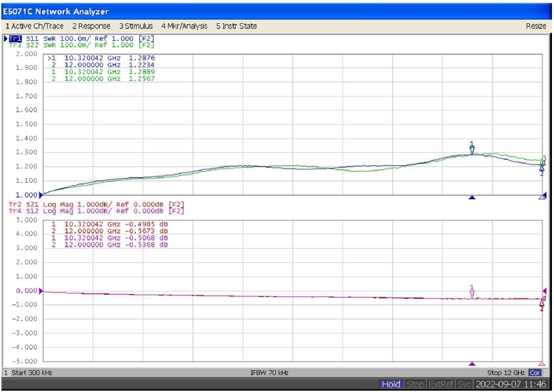554x392 pixels.
Task: Click the Hold status indicator
Action: 391,385
